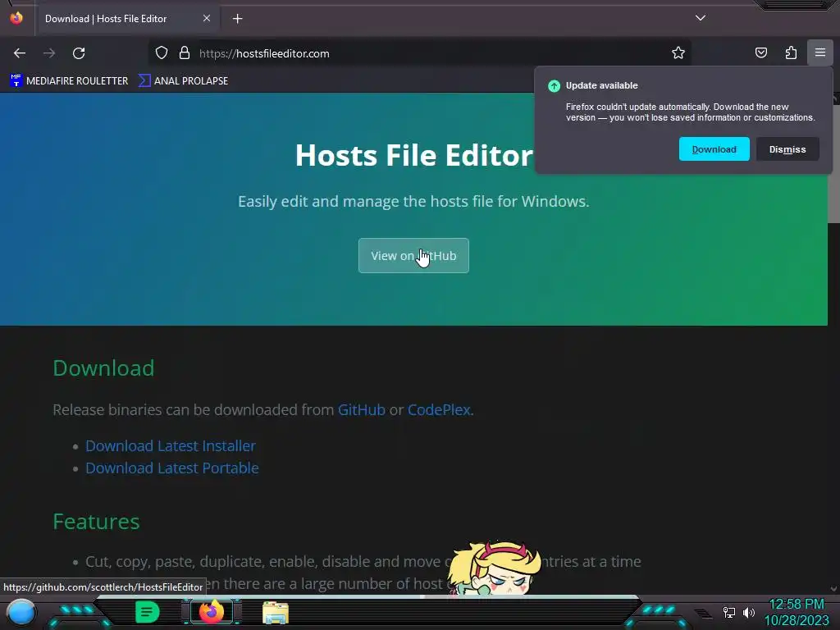Viewport: 840px width, 630px height.
Task: Click the Download section heading
Action: (x=103, y=368)
